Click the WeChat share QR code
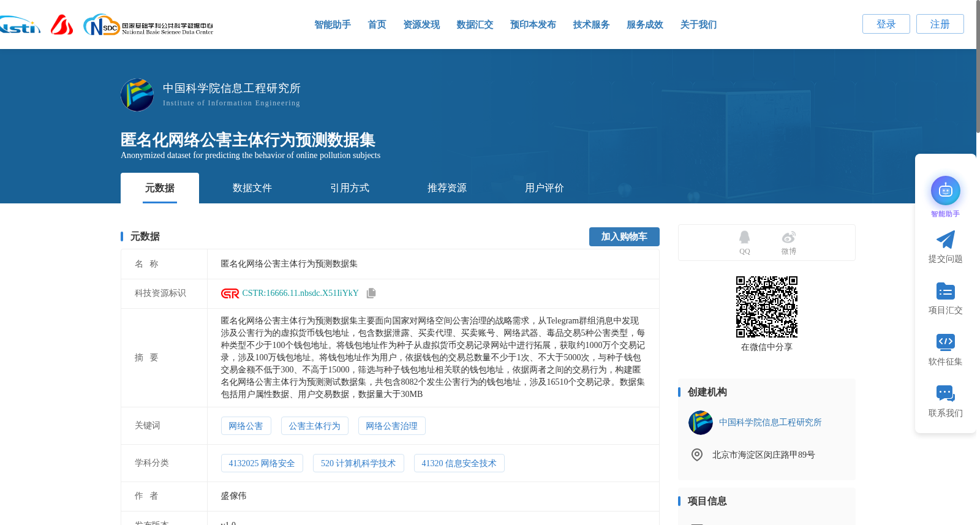980x525 pixels. (x=767, y=307)
